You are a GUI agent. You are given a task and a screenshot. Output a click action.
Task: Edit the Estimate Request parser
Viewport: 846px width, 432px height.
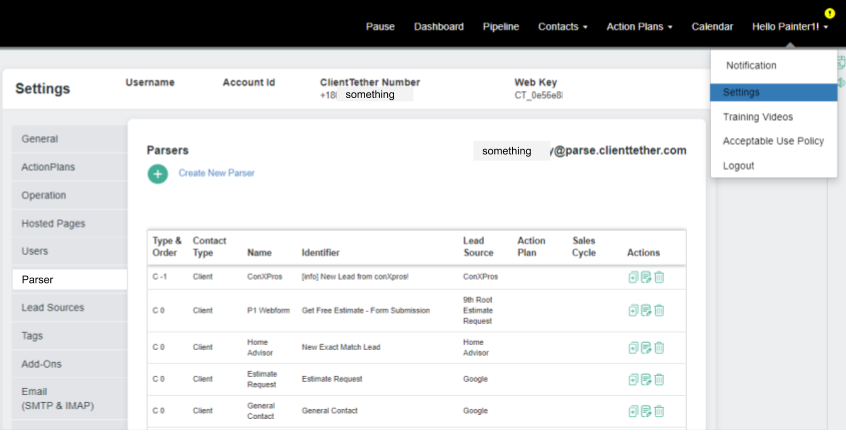pos(646,380)
